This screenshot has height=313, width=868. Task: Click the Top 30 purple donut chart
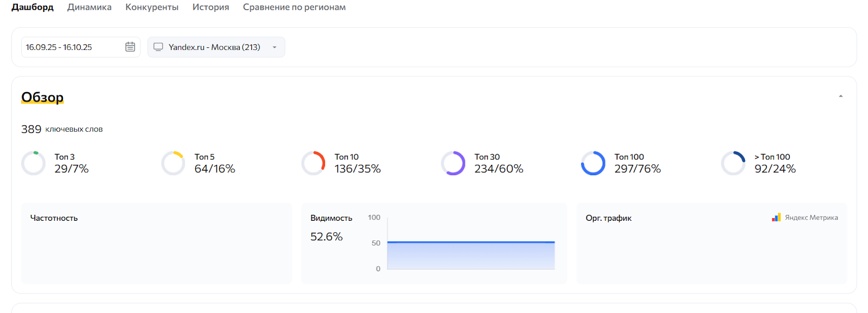click(x=453, y=163)
